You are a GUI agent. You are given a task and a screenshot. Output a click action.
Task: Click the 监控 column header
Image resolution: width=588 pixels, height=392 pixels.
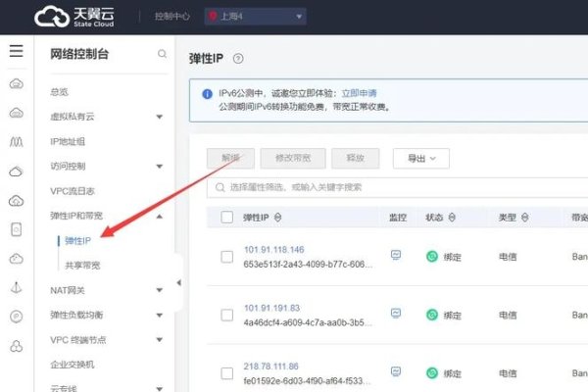pyautogui.click(x=398, y=218)
